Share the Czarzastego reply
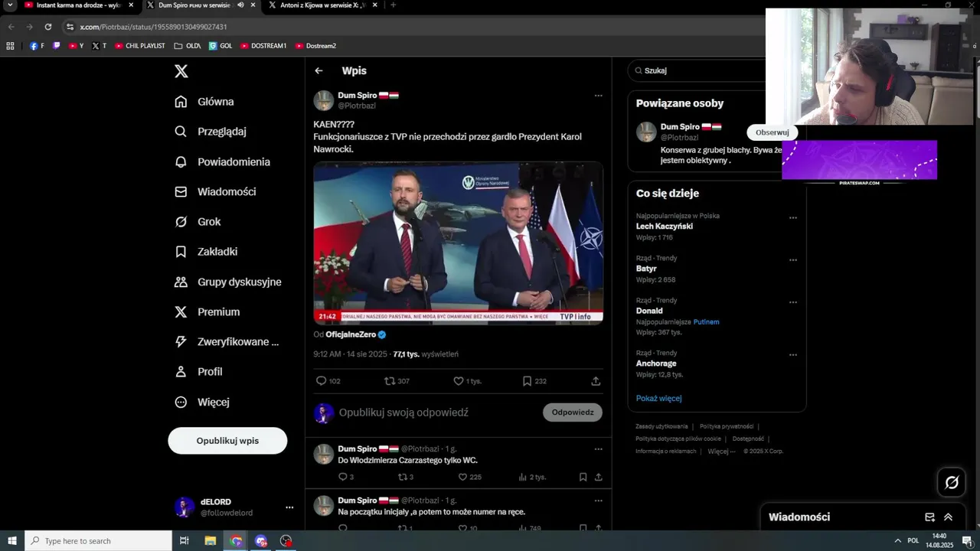This screenshot has width=980, height=551. [x=598, y=477]
